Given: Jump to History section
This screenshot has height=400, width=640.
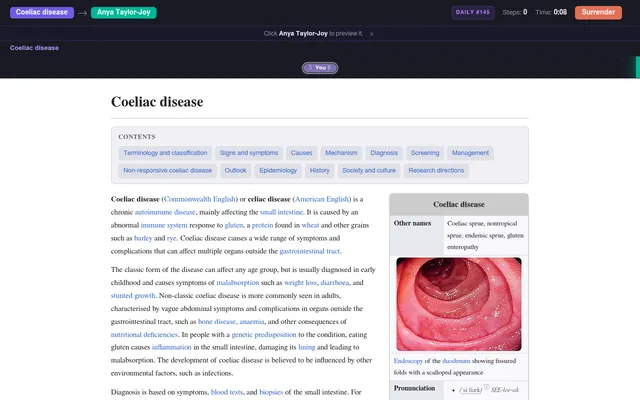Looking at the screenshot, I should point(320,171).
